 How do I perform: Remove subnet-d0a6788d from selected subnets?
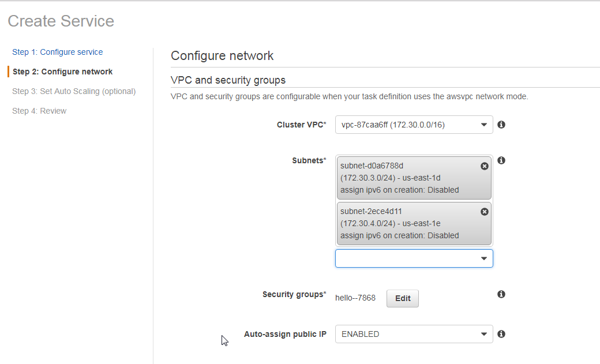485,166
